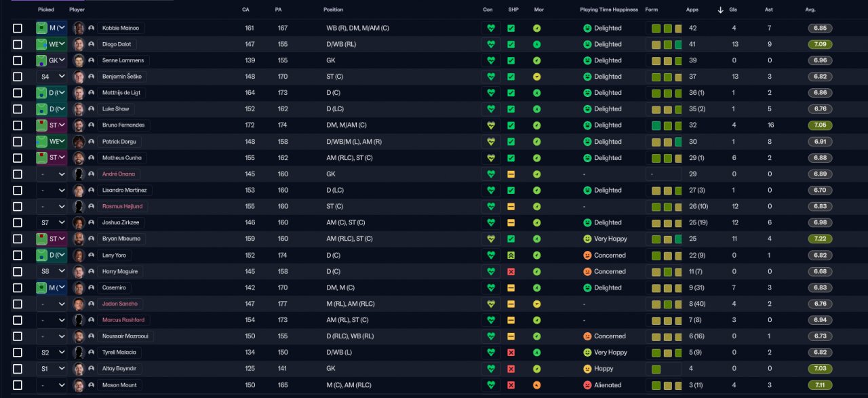Click Altay Bayındır's happy face icon
The width and height of the screenshot is (868, 398).
tap(587, 369)
